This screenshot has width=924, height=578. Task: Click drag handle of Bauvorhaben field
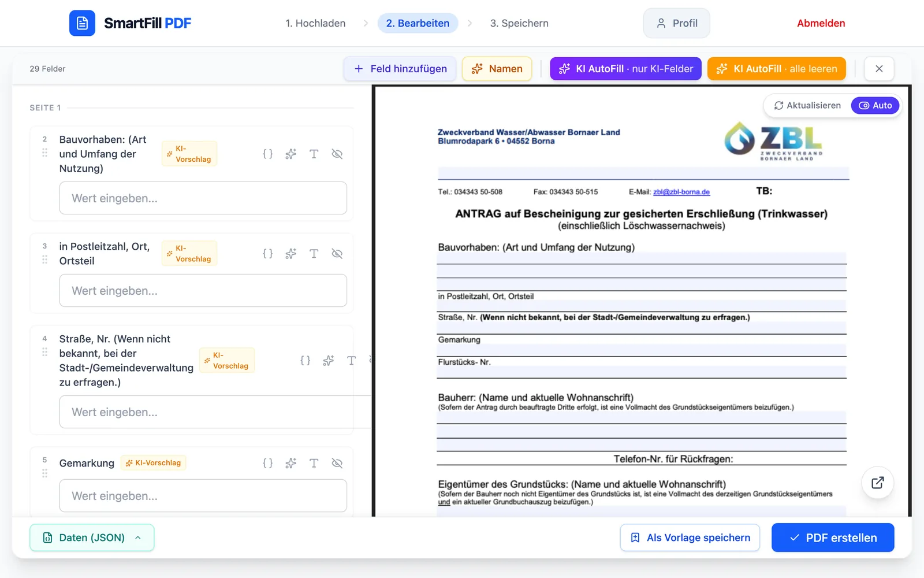44,153
